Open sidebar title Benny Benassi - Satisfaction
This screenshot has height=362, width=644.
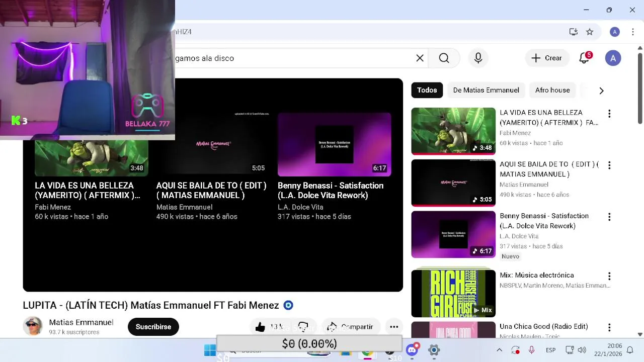coord(544,221)
